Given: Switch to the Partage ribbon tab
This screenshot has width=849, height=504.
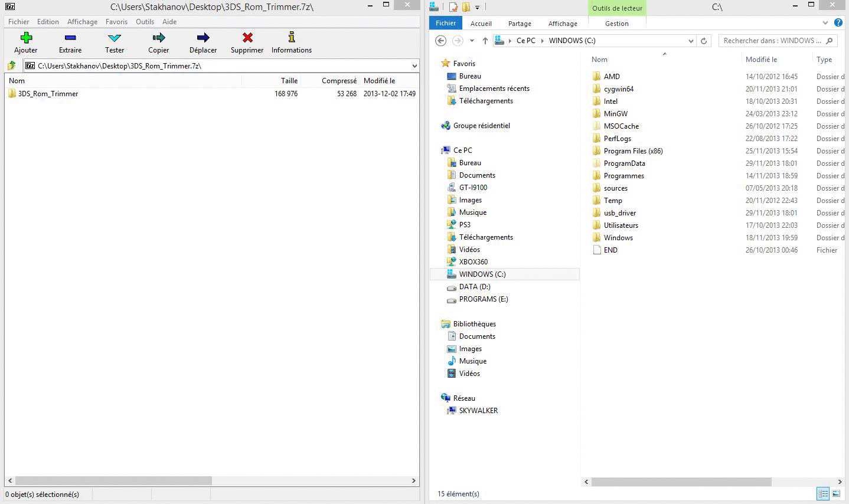Looking at the screenshot, I should pos(520,24).
